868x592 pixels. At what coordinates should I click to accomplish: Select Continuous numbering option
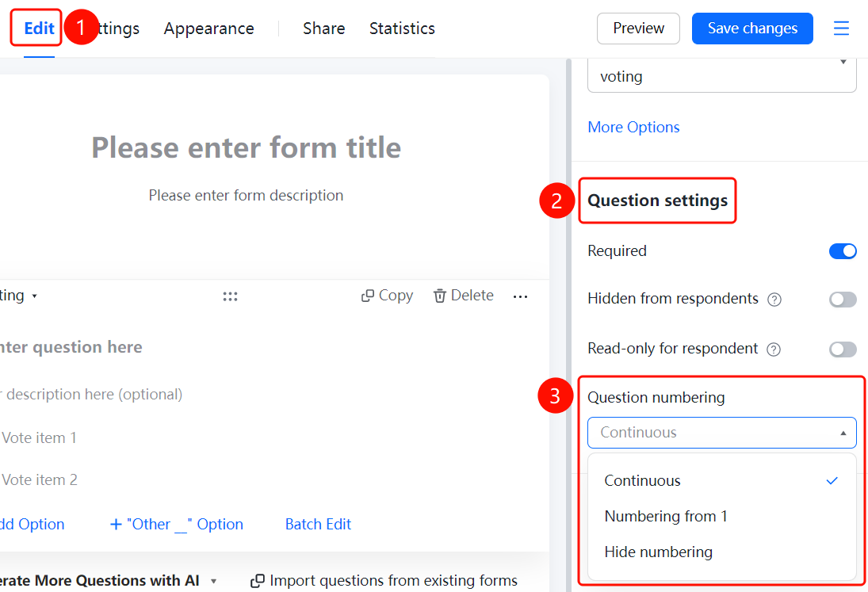pos(722,480)
